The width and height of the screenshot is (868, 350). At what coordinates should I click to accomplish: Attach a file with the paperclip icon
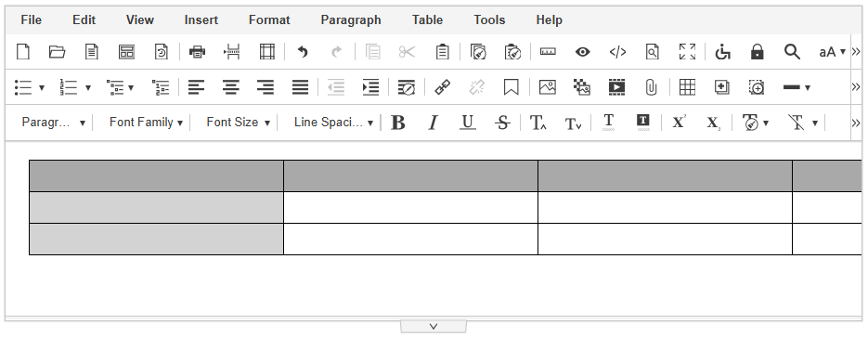pos(652,87)
